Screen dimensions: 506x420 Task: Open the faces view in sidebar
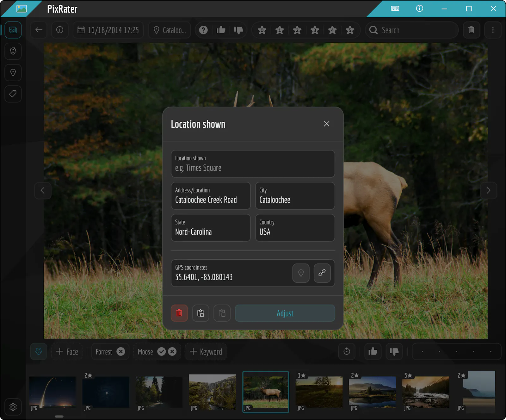click(x=13, y=51)
